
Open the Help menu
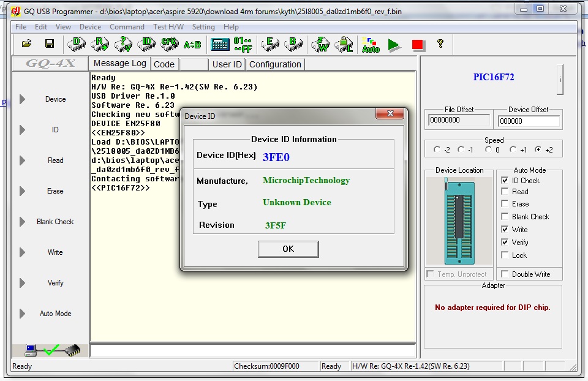(x=231, y=27)
